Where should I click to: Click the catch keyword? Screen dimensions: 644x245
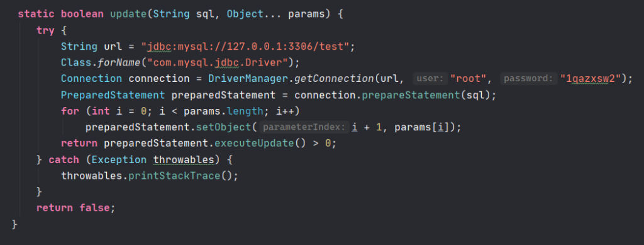[64, 160]
